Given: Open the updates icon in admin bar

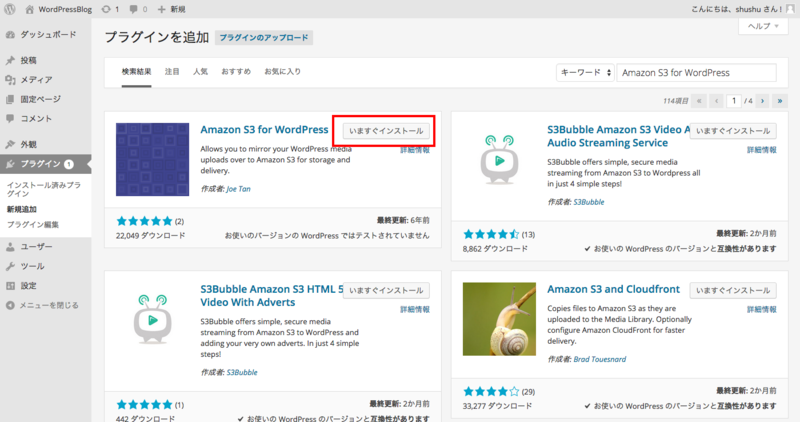Looking at the screenshot, I should point(106,9).
